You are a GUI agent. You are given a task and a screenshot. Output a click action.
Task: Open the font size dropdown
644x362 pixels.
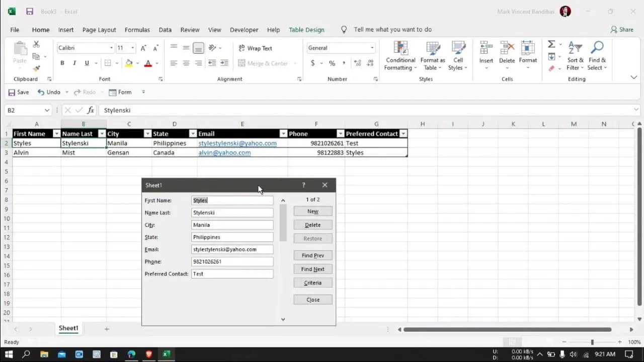coord(132,48)
